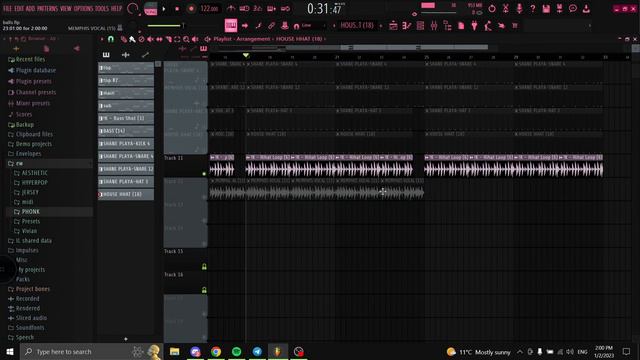Click the download content library icon
Viewport: 640px width, 360px height.
587,8
